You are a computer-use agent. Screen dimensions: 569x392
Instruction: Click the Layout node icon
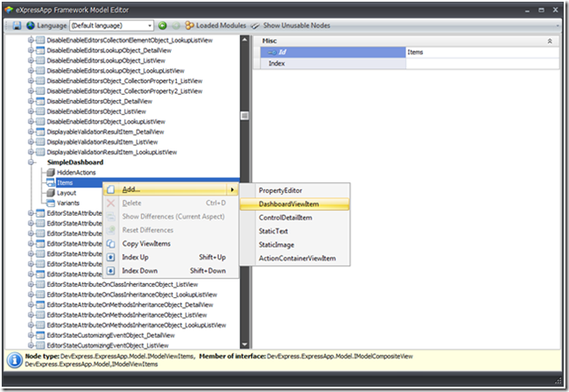50,193
